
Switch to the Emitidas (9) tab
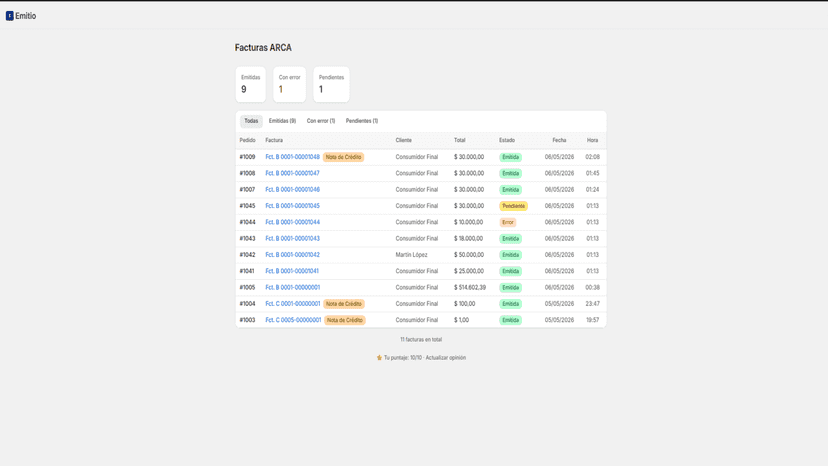[x=283, y=121]
